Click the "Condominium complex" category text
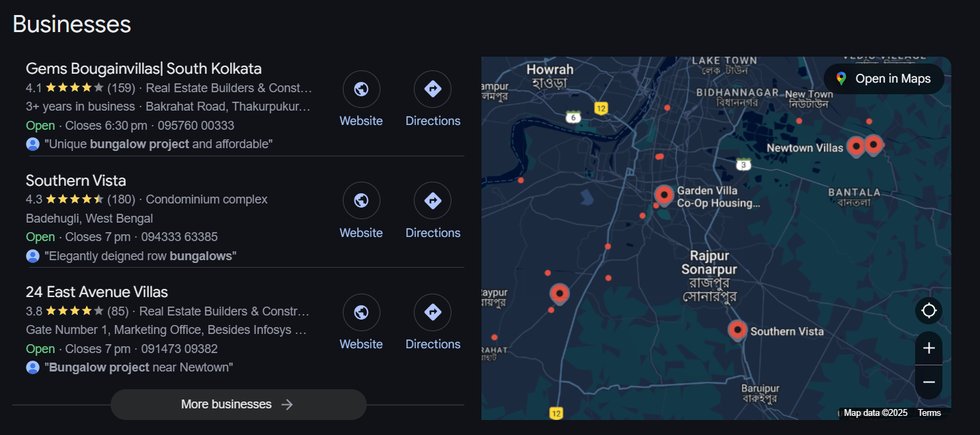980x435 pixels. click(x=207, y=199)
